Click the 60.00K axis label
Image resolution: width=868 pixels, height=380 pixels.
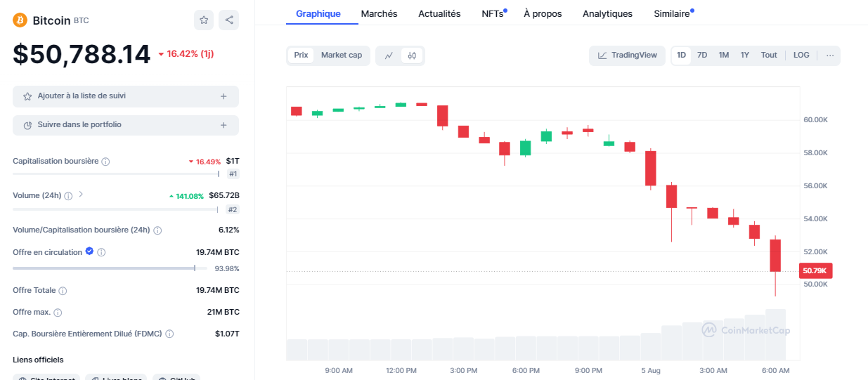pos(815,120)
